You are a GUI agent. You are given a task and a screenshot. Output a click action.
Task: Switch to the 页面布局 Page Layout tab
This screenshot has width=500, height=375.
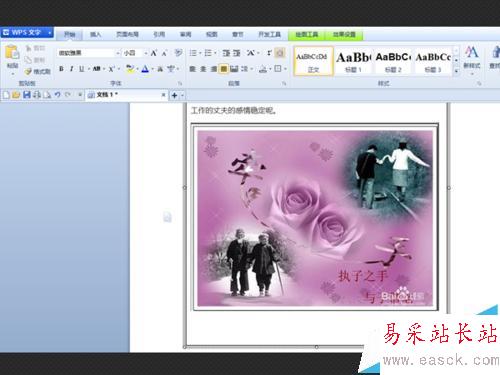click(127, 34)
